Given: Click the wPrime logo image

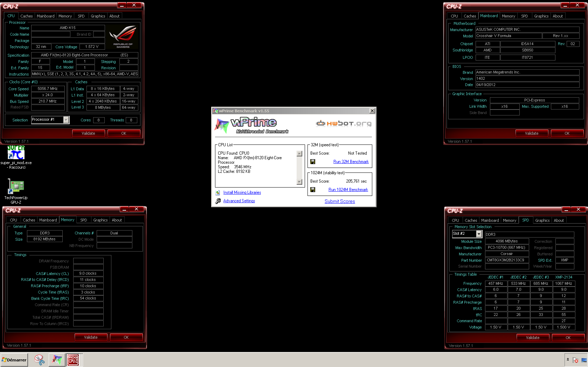Looking at the screenshot, I should pyautogui.click(x=251, y=125).
